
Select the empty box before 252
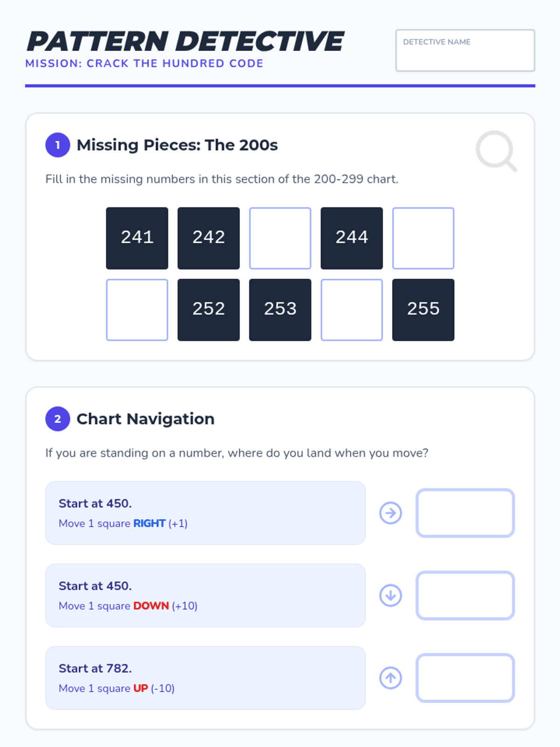point(137,310)
